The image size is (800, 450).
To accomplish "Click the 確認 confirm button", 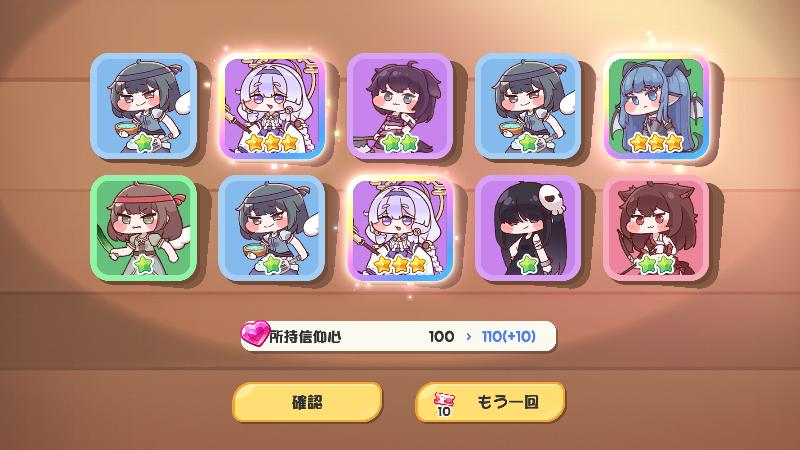I will click(x=307, y=402).
